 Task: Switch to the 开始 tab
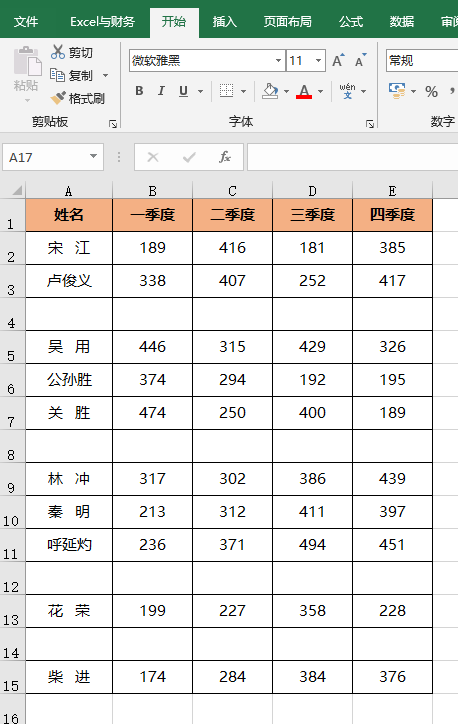[174, 22]
